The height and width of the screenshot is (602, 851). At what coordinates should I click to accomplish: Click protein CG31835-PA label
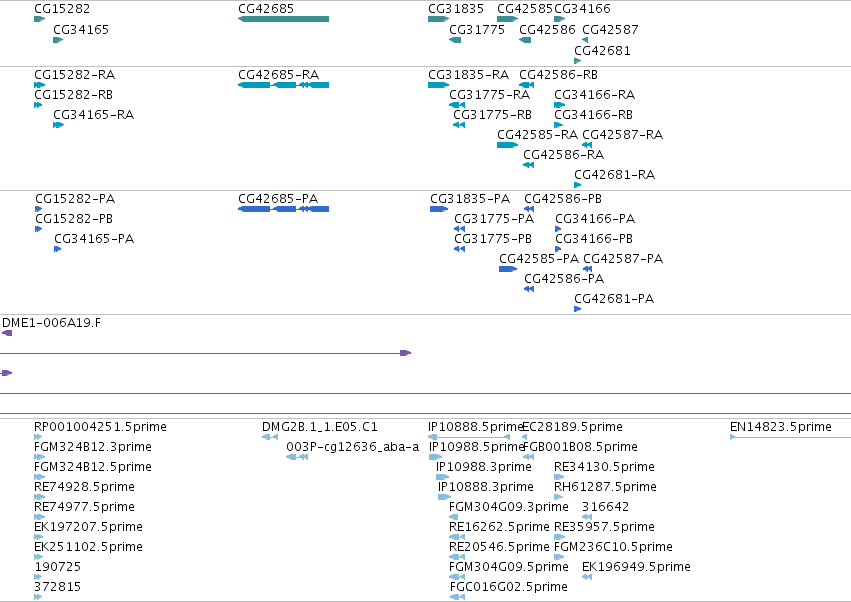pos(470,199)
